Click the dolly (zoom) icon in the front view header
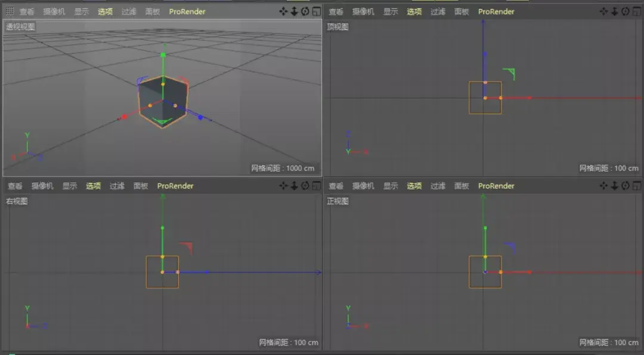The width and height of the screenshot is (644, 355). click(x=614, y=186)
